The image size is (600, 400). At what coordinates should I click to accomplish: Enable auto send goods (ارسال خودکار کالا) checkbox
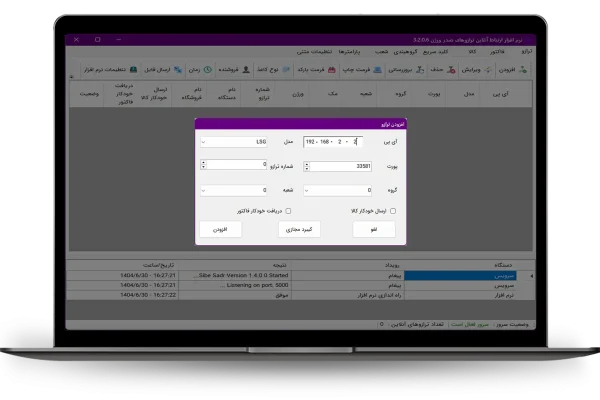click(393, 211)
